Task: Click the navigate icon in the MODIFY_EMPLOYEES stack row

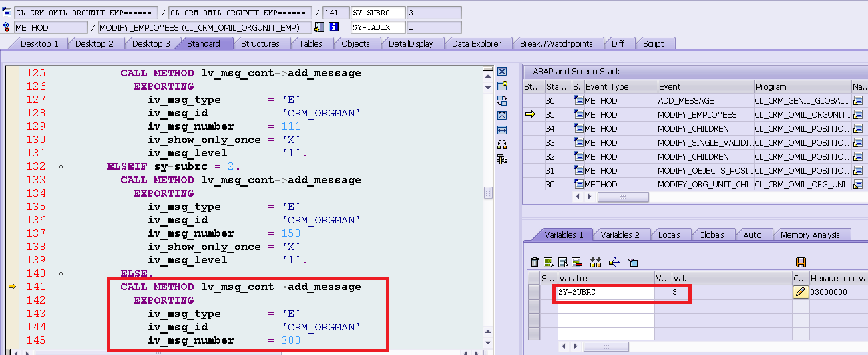Action: click(x=858, y=114)
